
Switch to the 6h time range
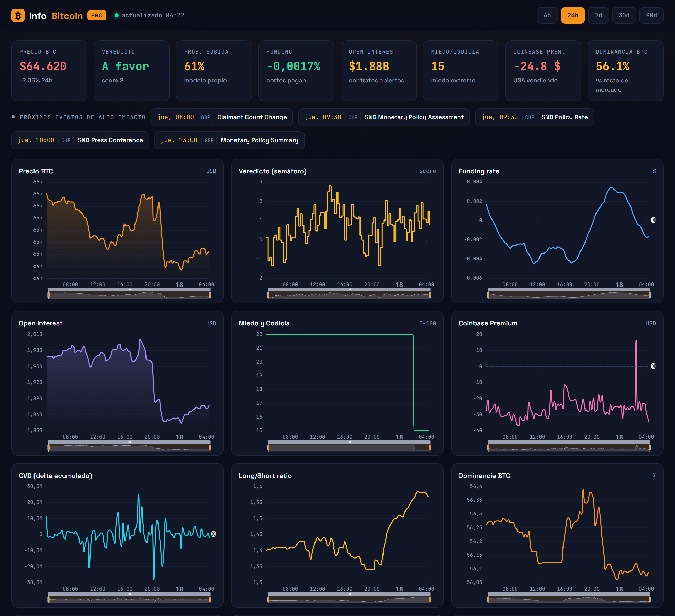[x=547, y=15]
